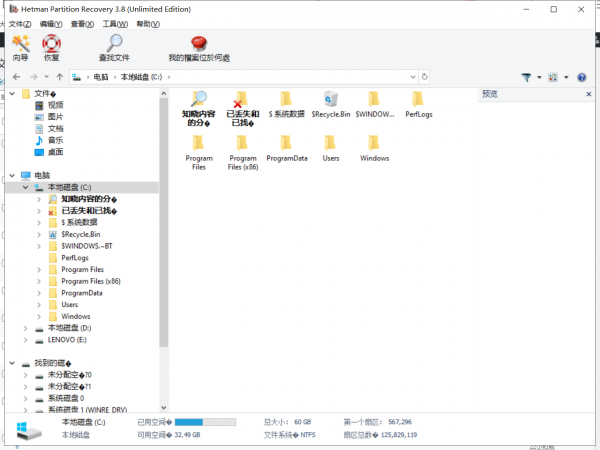Open the 文件(Z) menu
The width and height of the screenshot is (600, 450).
coord(20,24)
